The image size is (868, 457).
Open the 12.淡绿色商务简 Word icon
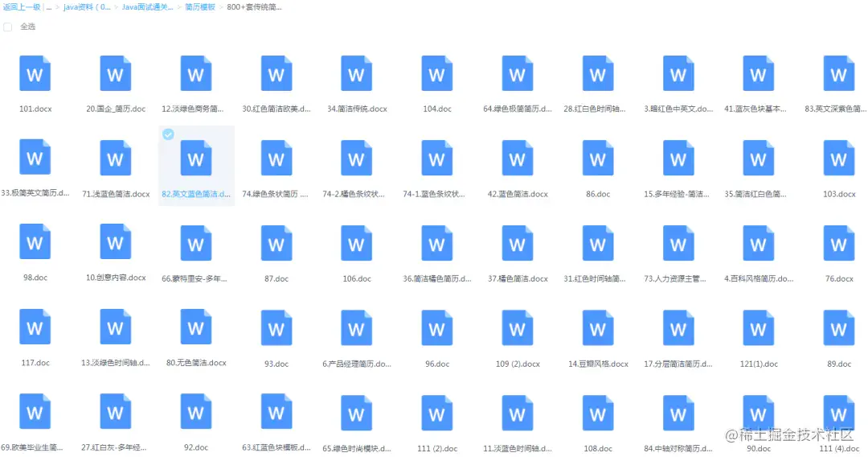coord(196,73)
